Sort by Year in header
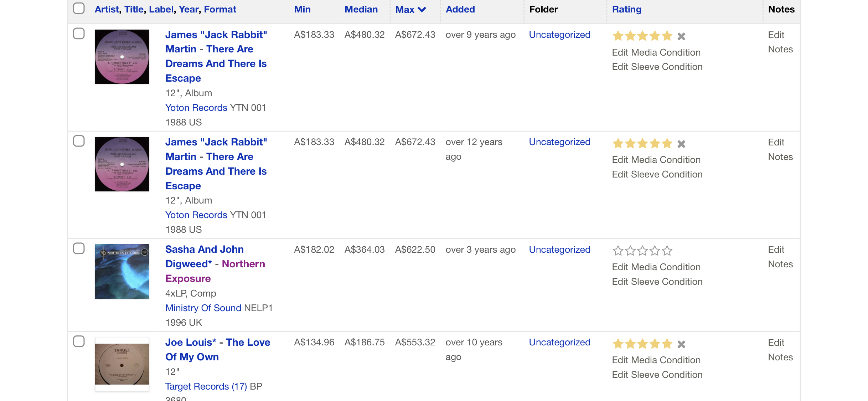Screen dimensions: 868x401 (x=188, y=9)
